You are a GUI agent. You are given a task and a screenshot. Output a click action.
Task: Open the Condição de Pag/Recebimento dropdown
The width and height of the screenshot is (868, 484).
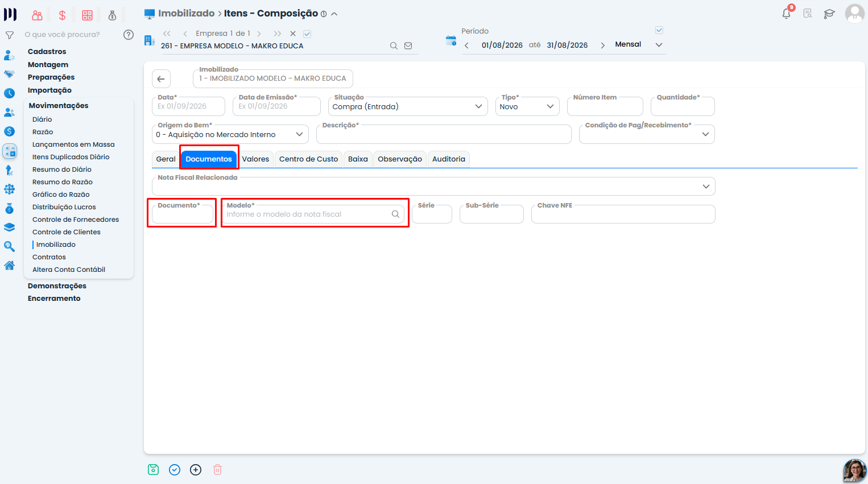pyautogui.click(x=647, y=134)
